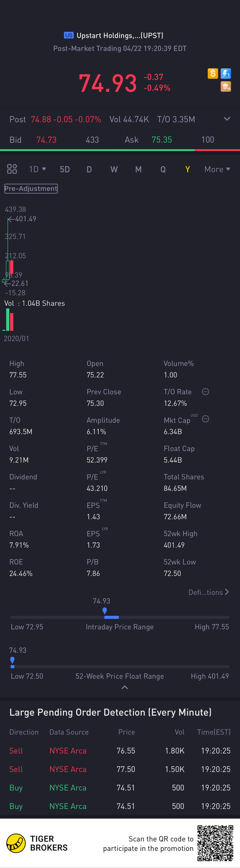This screenshot has width=240, height=868.
Task: Switch to the weekly W chart tab
Action: click(114, 169)
